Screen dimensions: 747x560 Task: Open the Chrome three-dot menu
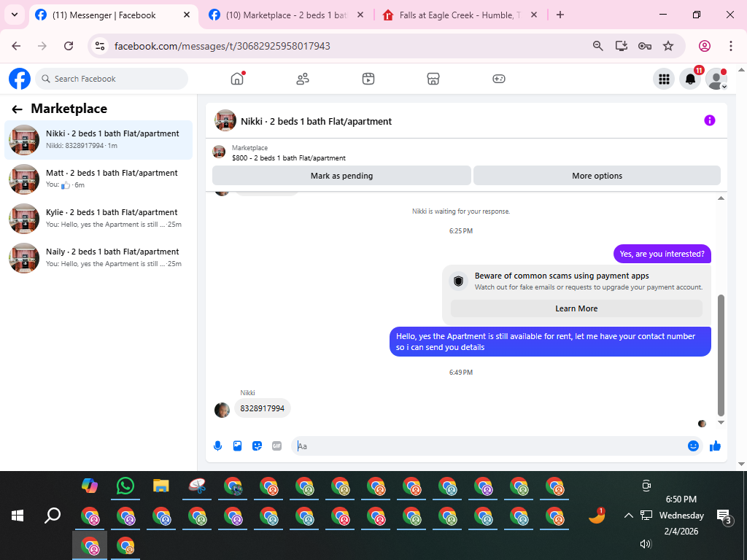pyautogui.click(x=731, y=46)
